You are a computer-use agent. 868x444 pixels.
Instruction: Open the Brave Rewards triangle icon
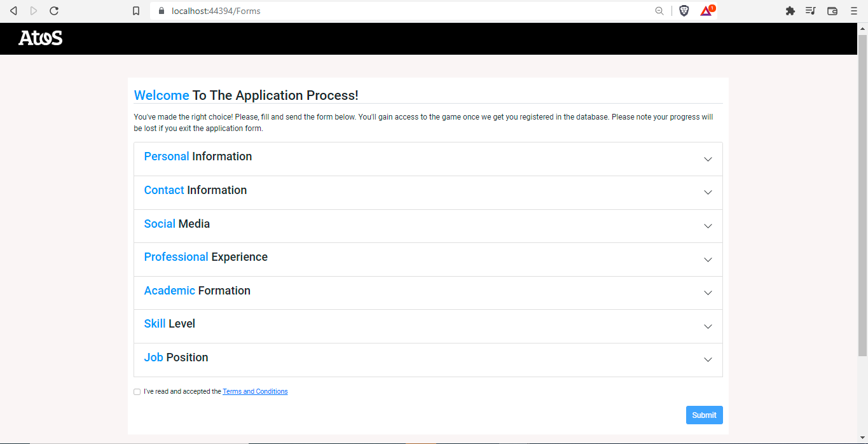click(706, 11)
